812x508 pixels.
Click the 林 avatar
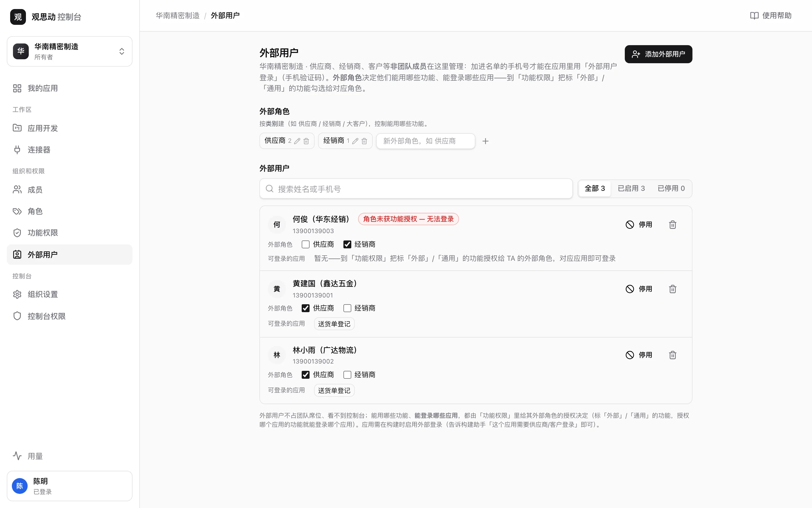point(277,355)
